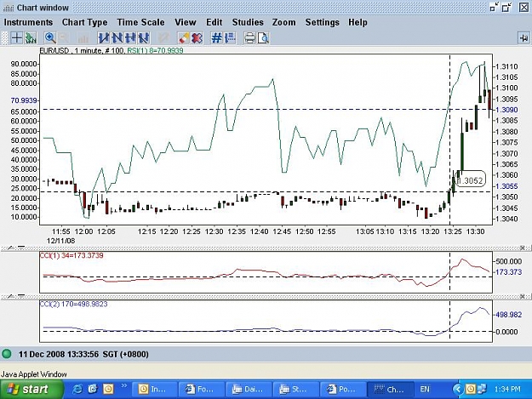Click the network computers tray icon
Viewport: 532px width, 399px height.
482,389
